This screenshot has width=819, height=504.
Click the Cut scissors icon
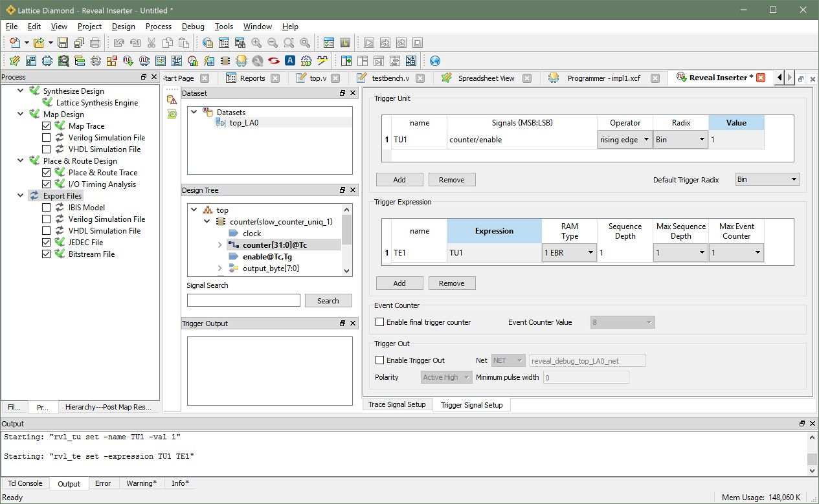(151, 43)
